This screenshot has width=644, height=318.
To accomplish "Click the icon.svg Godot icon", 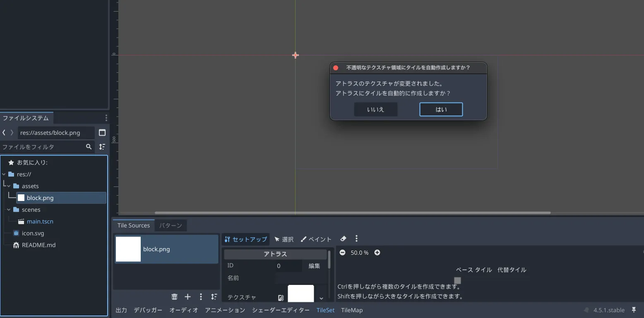I will pyautogui.click(x=16, y=233).
